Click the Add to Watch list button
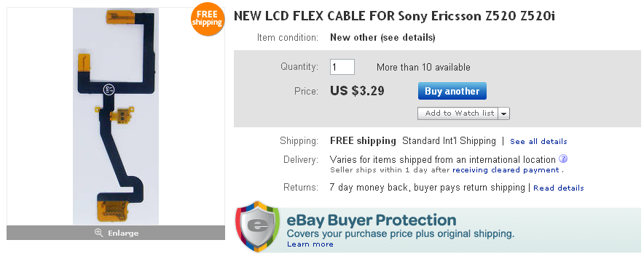This screenshot has width=644, height=272. [x=458, y=113]
